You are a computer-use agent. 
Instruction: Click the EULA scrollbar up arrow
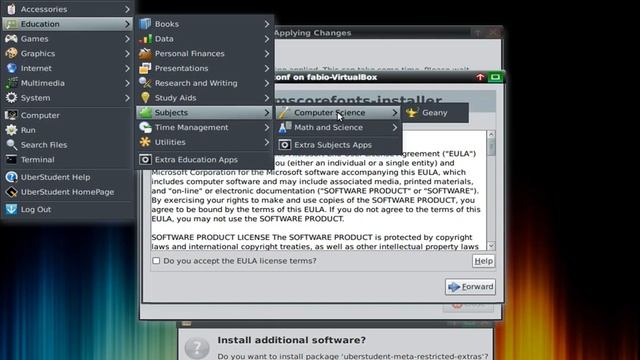pos(491,134)
